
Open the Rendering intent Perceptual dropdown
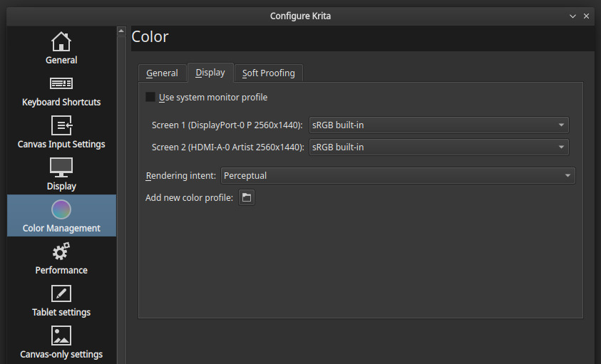coord(398,175)
